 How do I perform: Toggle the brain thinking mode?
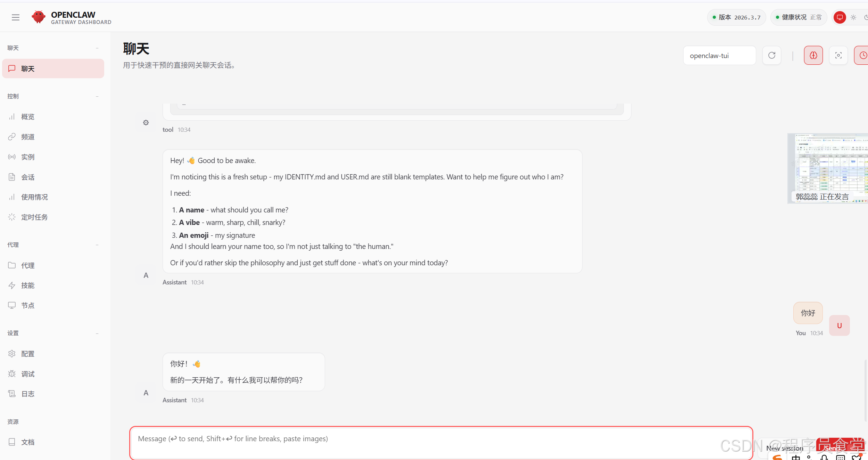(813, 55)
